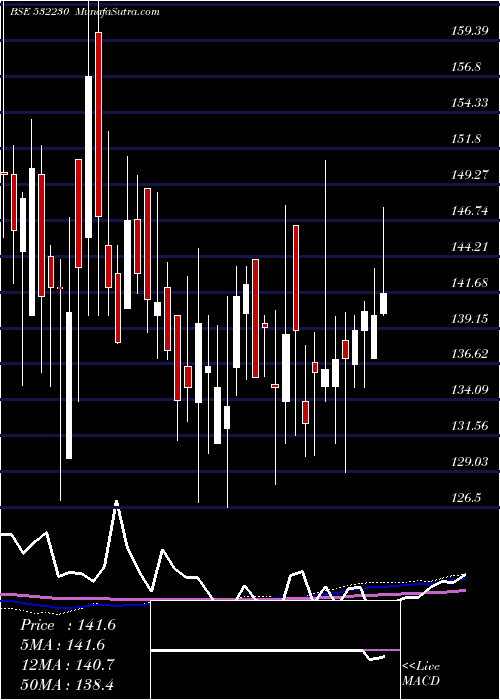
Task: Select the 146.74 price level label
Action: coord(469,210)
